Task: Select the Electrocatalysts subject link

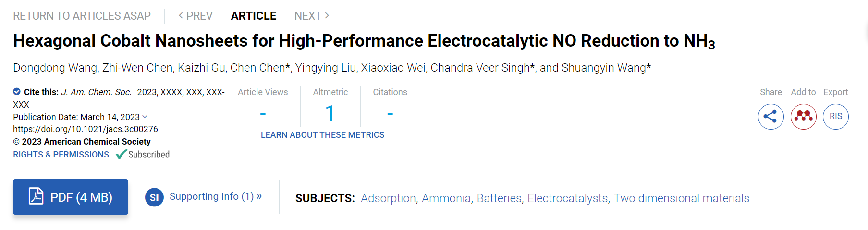Action: point(567,198)
